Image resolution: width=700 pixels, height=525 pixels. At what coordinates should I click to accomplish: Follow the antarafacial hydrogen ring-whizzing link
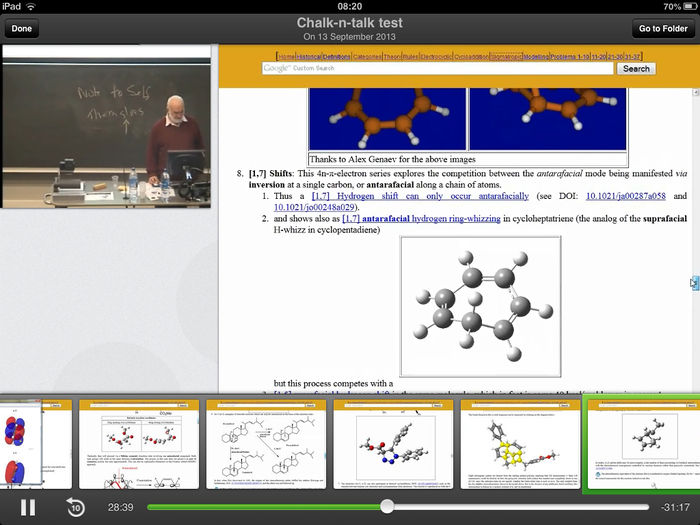421,219
